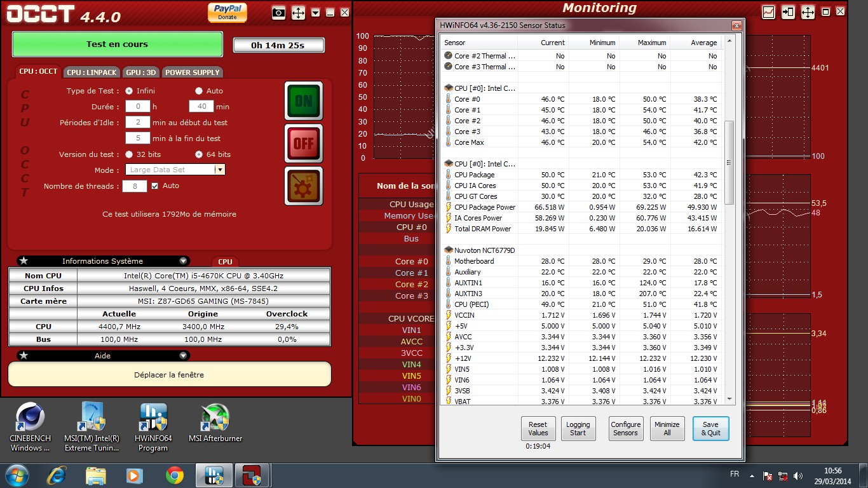Click the Monitoring move-window arrows icon
This screenshot has height=488, width=868.
click(x=808, y=11)
